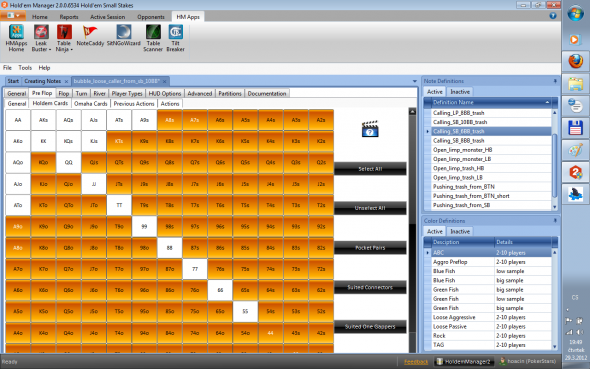
Task: Expand the Leak Buster dropdown arrow
Action: pyautogui.click(x=50, y=50)
